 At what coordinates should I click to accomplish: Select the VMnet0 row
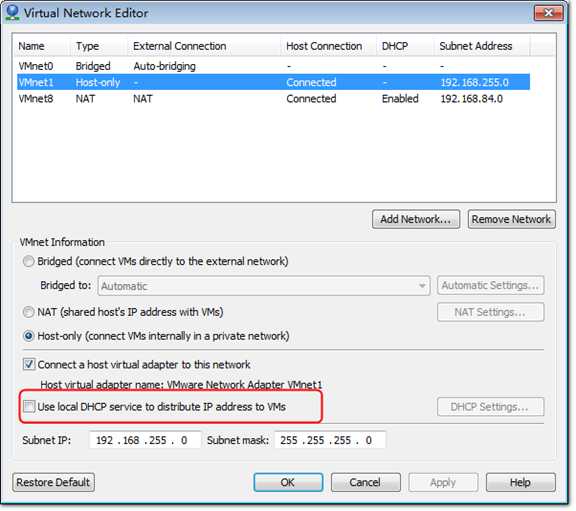pos(273,66)
